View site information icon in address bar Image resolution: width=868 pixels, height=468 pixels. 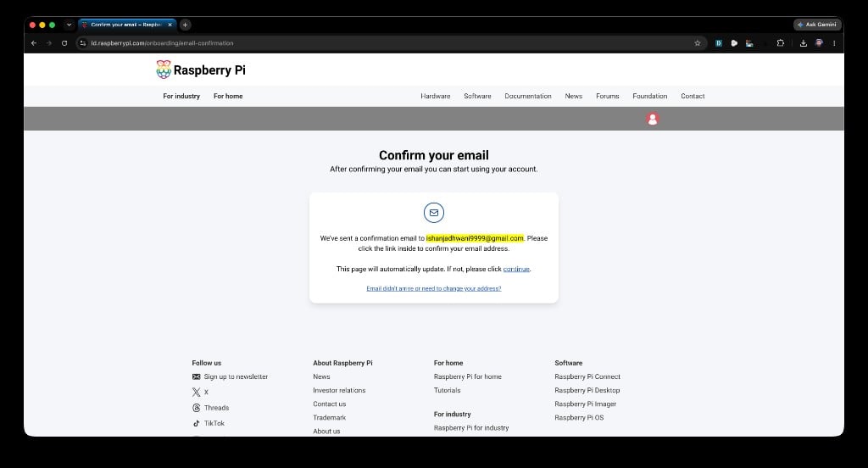tap(82, 43)
